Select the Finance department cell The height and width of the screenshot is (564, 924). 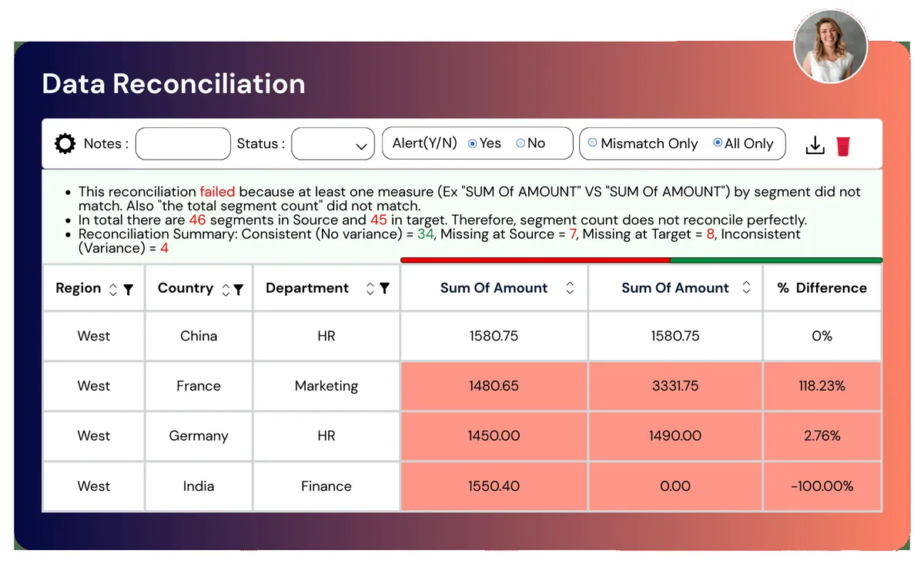click(x=326, y=486)
